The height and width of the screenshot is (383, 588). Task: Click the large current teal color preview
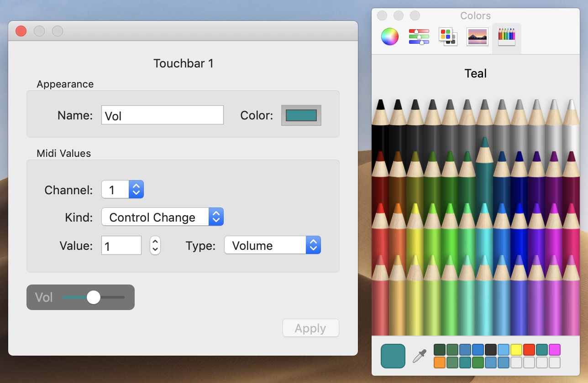pos(393,356)
